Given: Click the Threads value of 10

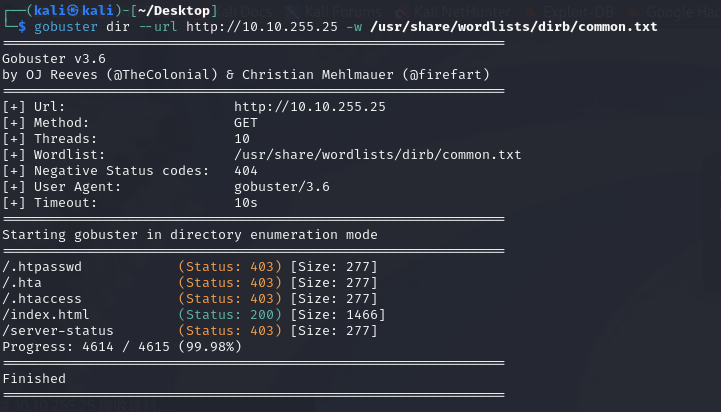Looking at the screenshot, I should click(242, 138).
